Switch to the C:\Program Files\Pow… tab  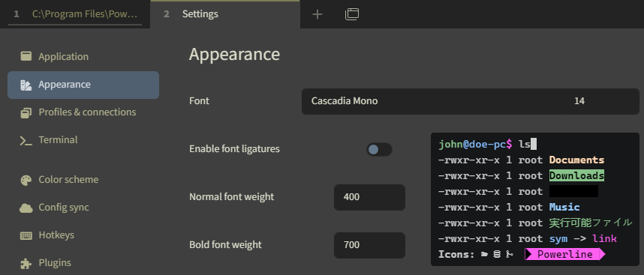[x=75, y=14]
